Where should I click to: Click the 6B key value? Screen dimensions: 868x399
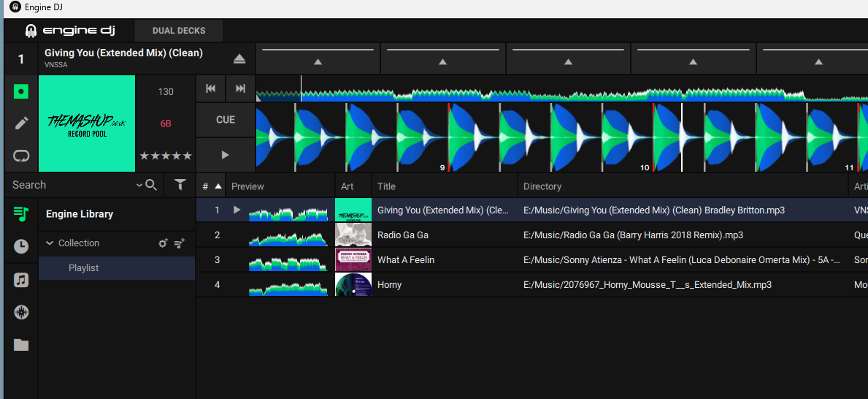[x=166, y=123]
